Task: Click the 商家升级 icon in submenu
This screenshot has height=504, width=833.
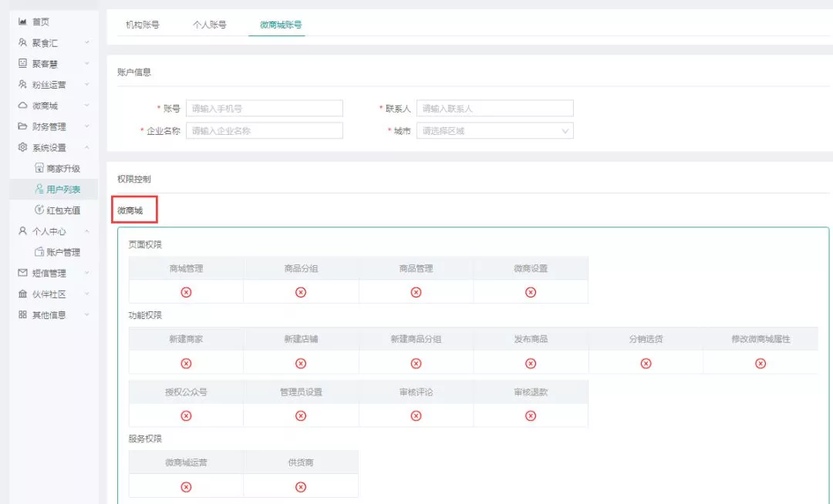Action: pos(39,168)
